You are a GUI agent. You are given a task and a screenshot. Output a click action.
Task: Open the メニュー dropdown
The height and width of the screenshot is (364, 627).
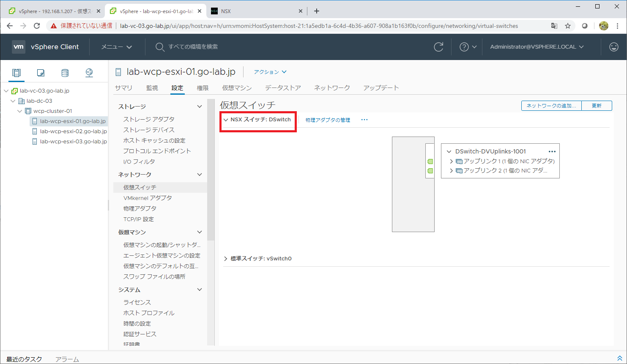pos(117,47)
